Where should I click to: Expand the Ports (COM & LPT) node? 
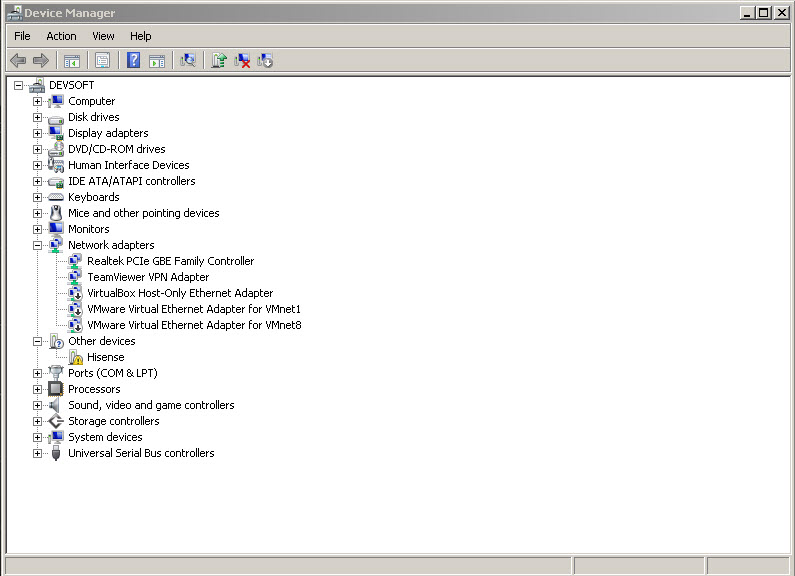[37, 373]
